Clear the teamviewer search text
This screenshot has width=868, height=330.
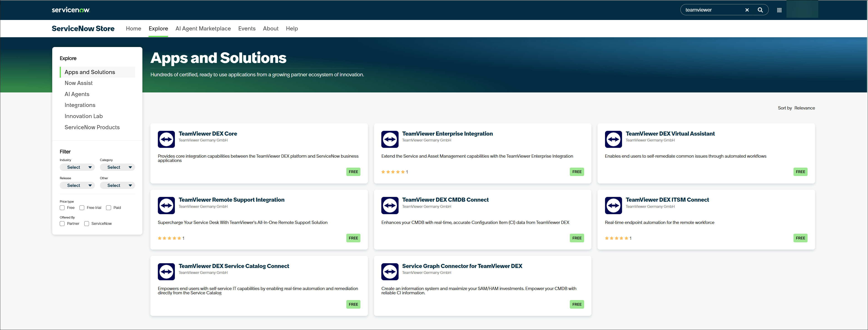(747, 10)
